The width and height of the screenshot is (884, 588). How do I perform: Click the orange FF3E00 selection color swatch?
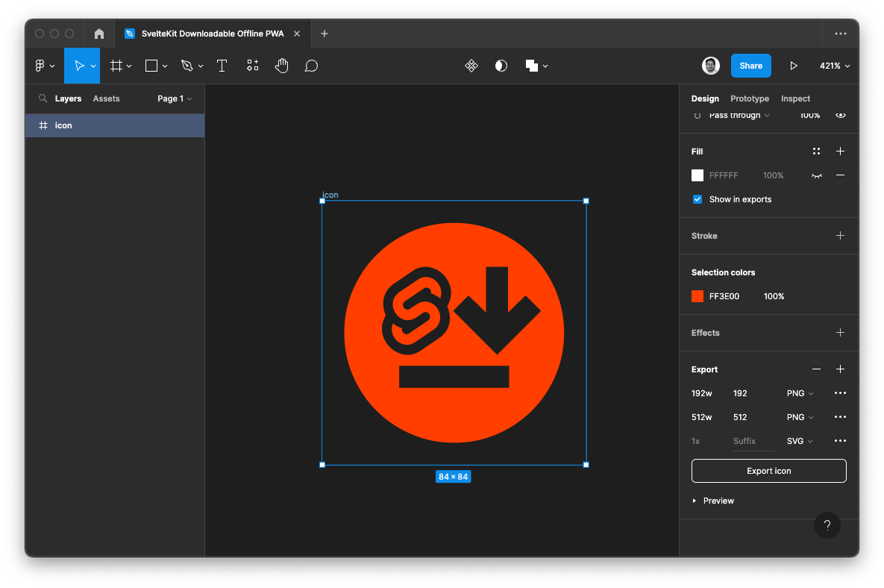coord(698,296)
